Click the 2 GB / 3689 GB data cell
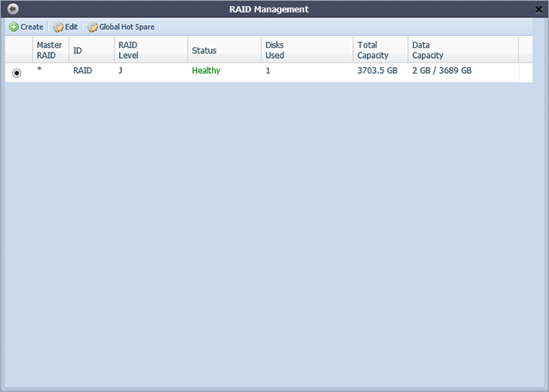 coord(441,71)
